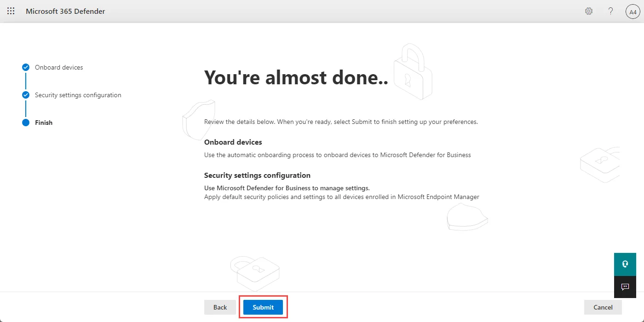The height and width of the screenshot is (322, 644).
Task: Open the Settings gear icon
Action: point(589,11)
